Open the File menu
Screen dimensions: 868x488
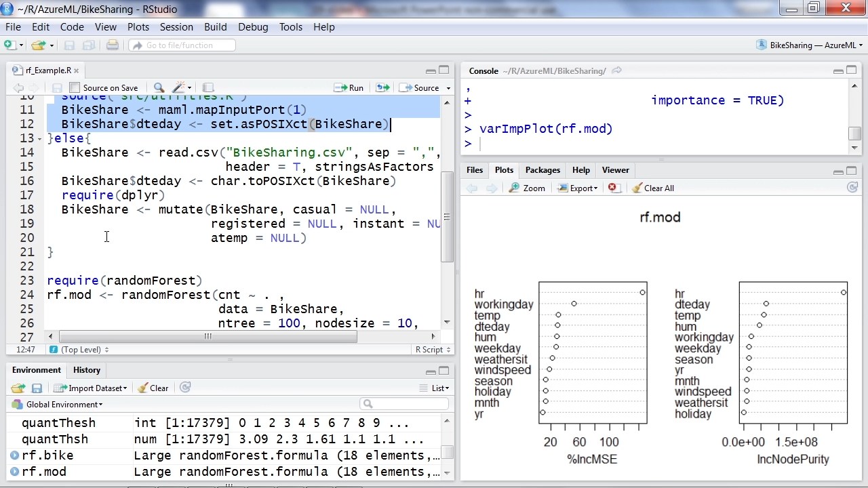pyautogui.click(x=13, y=27)
